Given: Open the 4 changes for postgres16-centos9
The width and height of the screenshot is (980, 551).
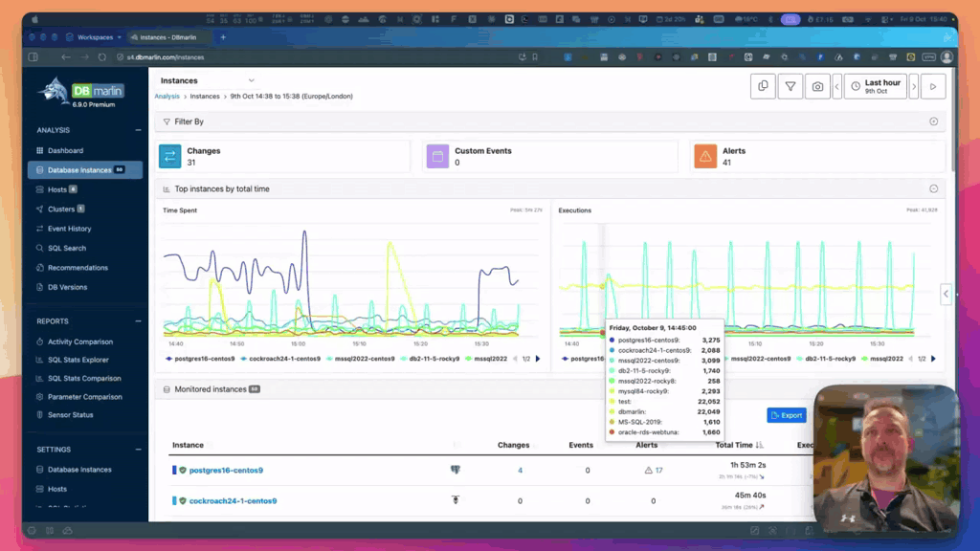Looking at the screenshot, I should coord(520,471).
